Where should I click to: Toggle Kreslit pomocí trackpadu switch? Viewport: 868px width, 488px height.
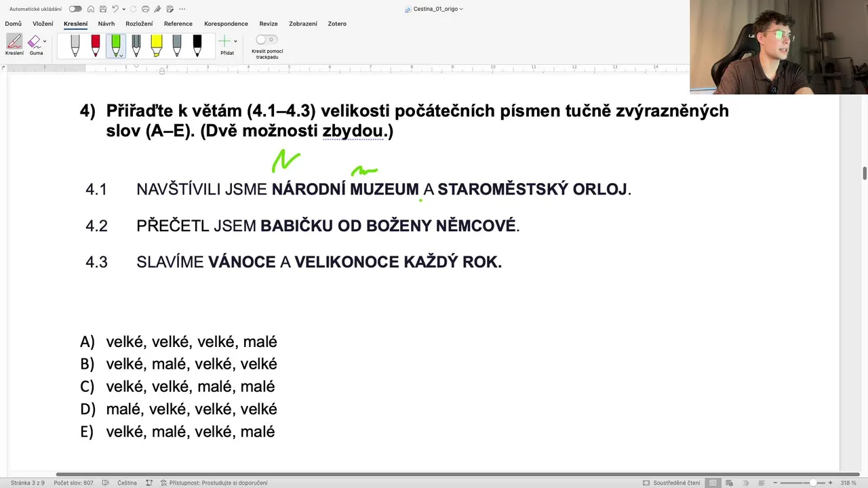point(267,40)
